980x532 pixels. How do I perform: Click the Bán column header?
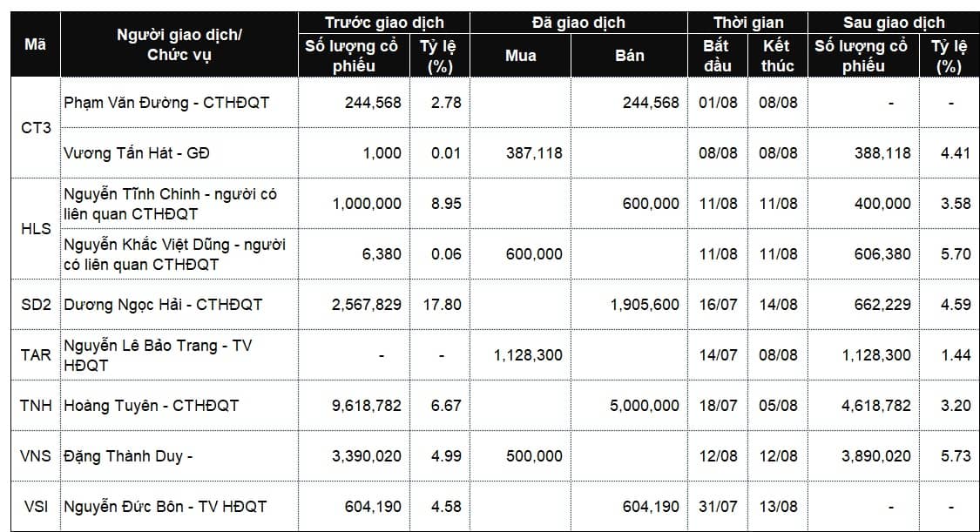click(630, 56)
